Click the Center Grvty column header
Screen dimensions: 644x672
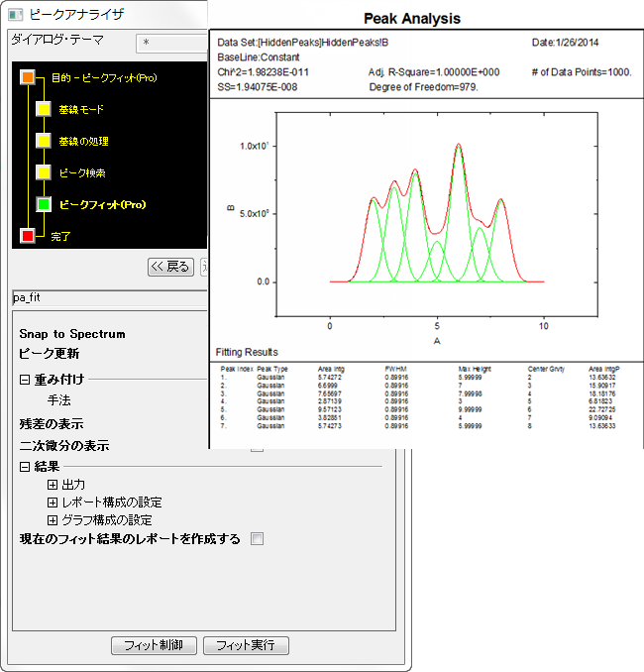(546, 369)
